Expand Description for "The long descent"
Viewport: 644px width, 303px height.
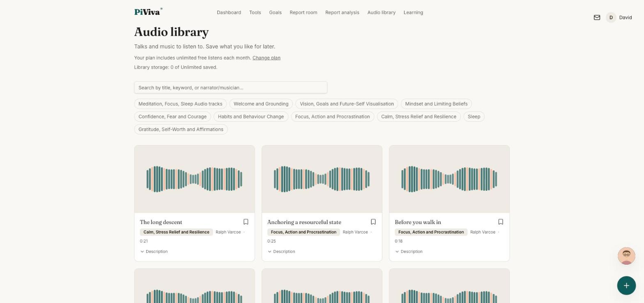point(154,252)
